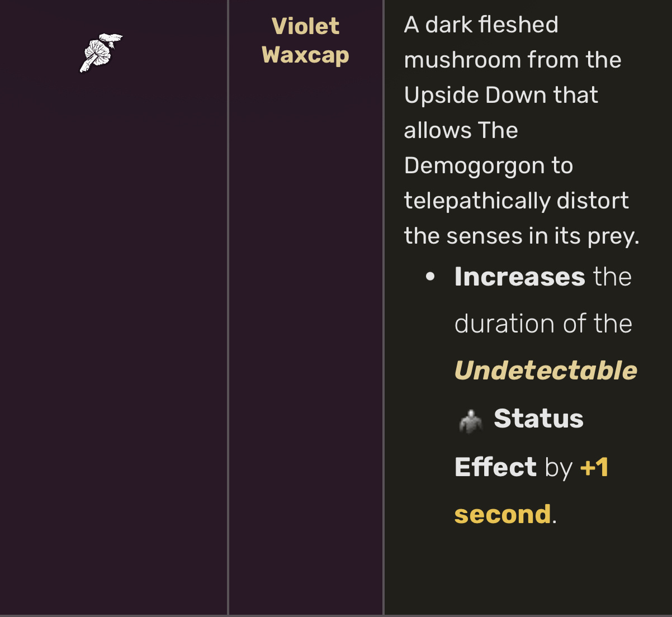Click 'A dark fleshed' opening line
This screenshot has width=672, height=617.
click(x=481, y=25)
